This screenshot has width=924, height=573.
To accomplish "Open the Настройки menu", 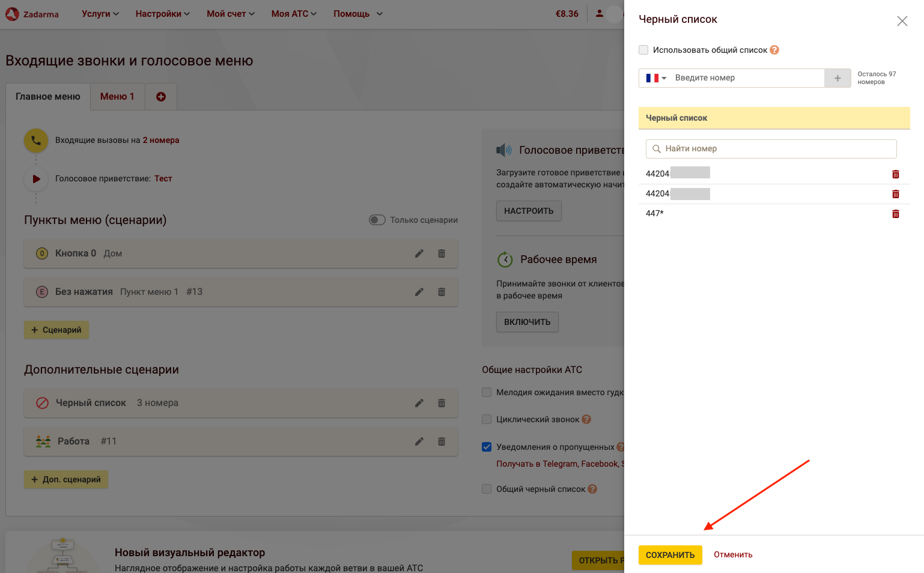I will [x=163, y=14].
